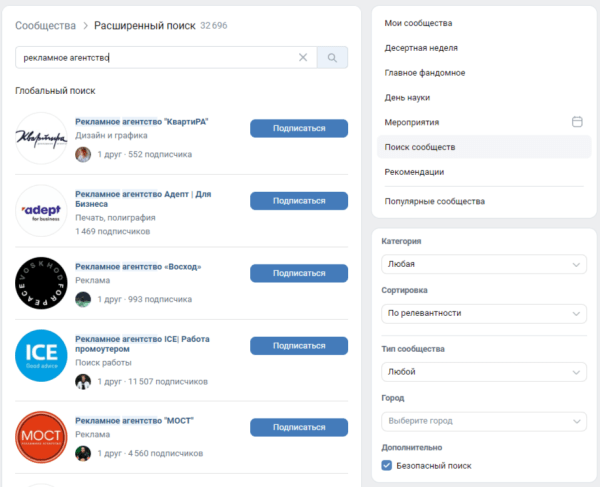Open Главное фандомное menu item
The height and width of the screenshot is (487, 600).
tap(425, 73)
